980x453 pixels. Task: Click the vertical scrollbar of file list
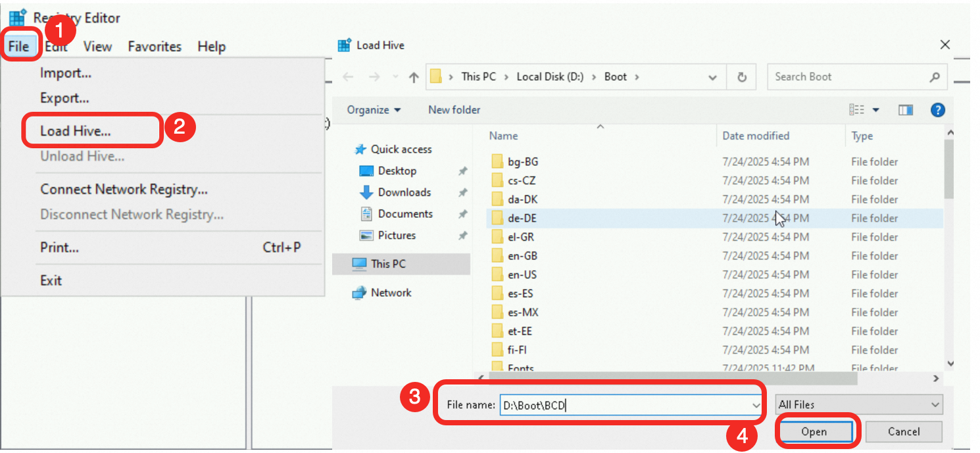click(x=949, y=168)
